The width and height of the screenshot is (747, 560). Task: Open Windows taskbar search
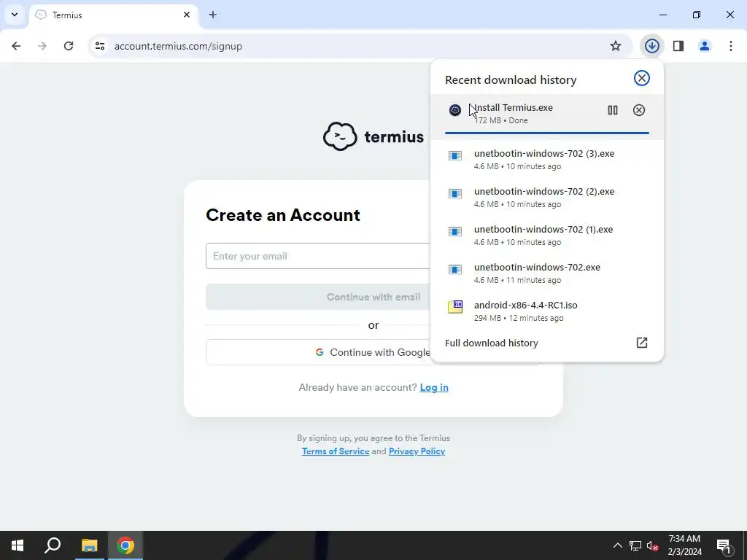[x=53, y=545]
